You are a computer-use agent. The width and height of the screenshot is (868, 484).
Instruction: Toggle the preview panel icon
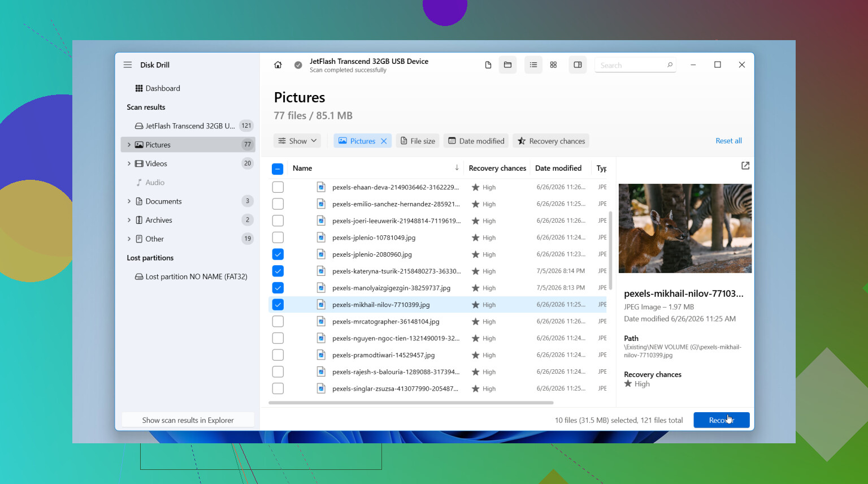coord(578,65)
